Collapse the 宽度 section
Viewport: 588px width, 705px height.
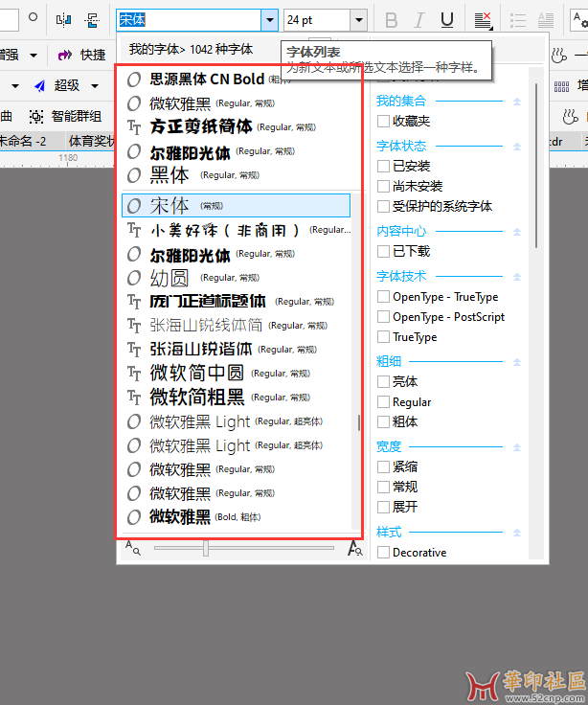(x=517, y=447)
